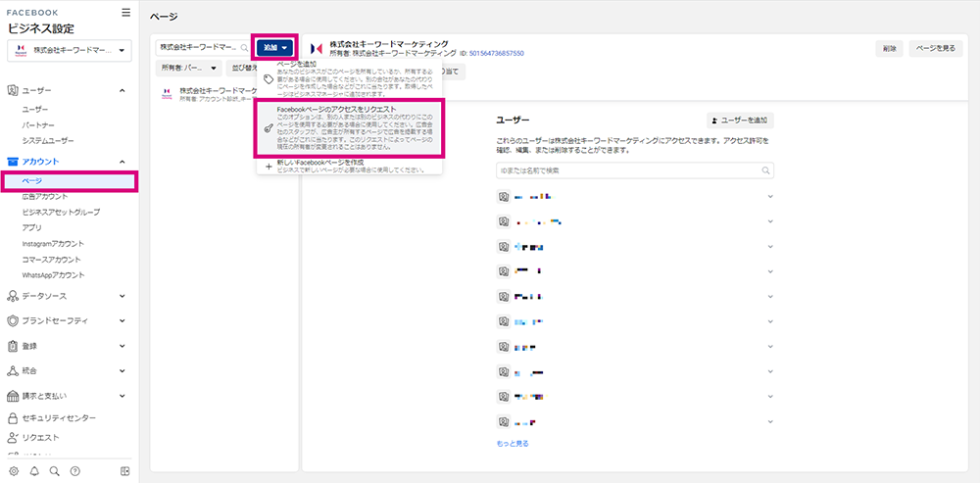The height and width of the screenshot is (483, 980).
Task: Click the tag icon beside ページを追加
Action: tap(269, 80)
